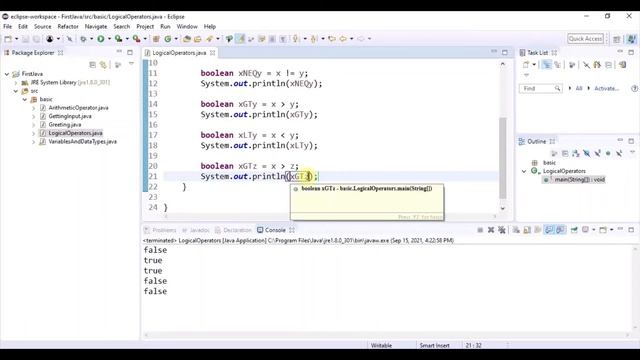Click Synchronize Changed icon in Task List
Screen dimensions: 640x360
click(622, 64)
